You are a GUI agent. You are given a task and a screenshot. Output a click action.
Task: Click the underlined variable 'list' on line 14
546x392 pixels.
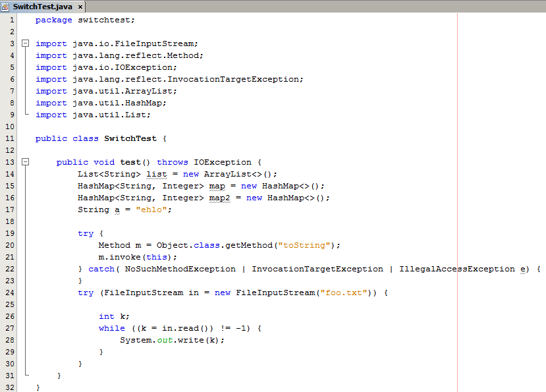[x=156, y=174]
